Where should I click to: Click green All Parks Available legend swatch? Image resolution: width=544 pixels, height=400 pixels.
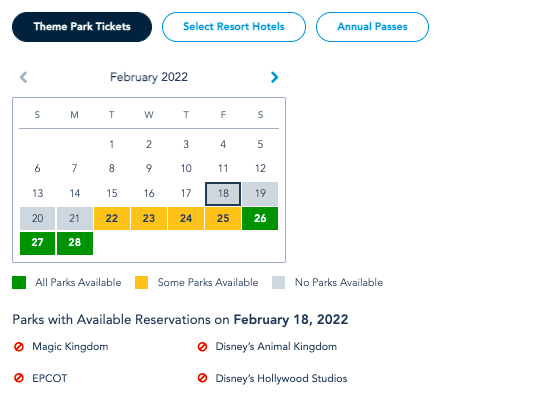pyautogui.click(x=19, y=282)
